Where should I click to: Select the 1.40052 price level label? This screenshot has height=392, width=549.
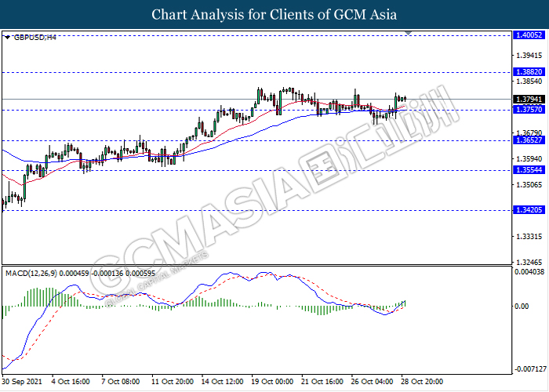529,35
